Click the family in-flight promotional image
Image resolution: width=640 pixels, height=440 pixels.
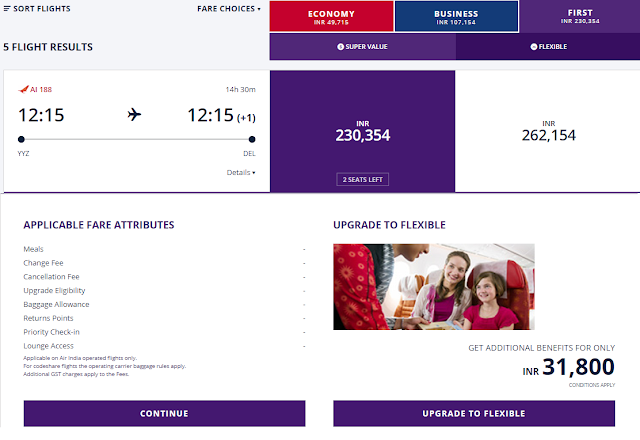[x=434, y=287]
